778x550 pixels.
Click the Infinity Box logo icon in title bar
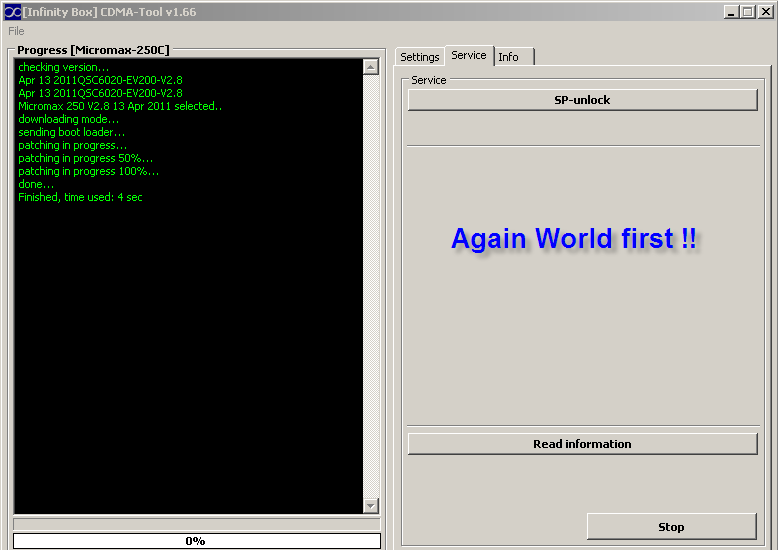click(x=12, y=12)
